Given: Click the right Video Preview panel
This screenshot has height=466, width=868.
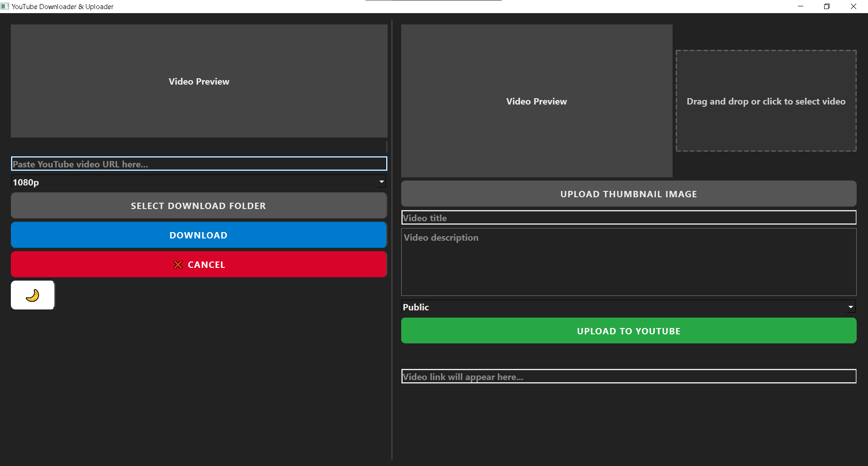Looking at the screenshot, I should 536,101.
